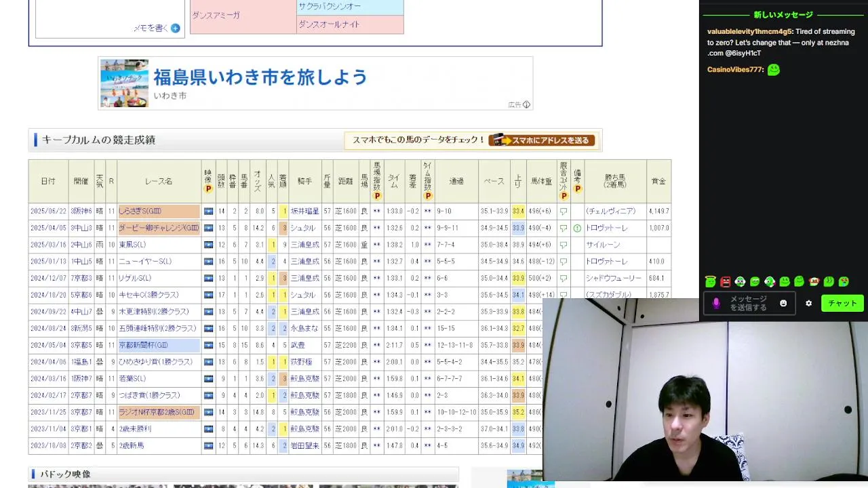Play race video for しらさぎS(GIII) row
Screen dimensions: 868x488
coord(208,211)
